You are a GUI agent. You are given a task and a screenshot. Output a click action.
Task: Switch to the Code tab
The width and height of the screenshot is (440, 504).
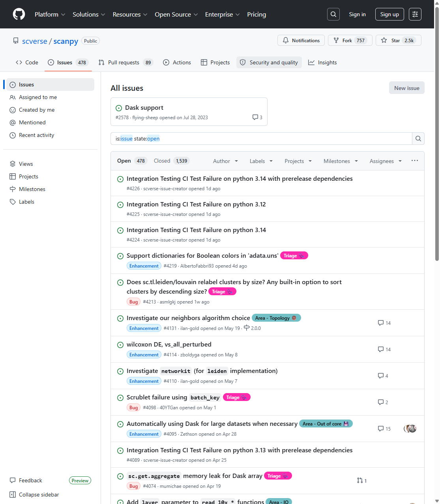(27, 62)
